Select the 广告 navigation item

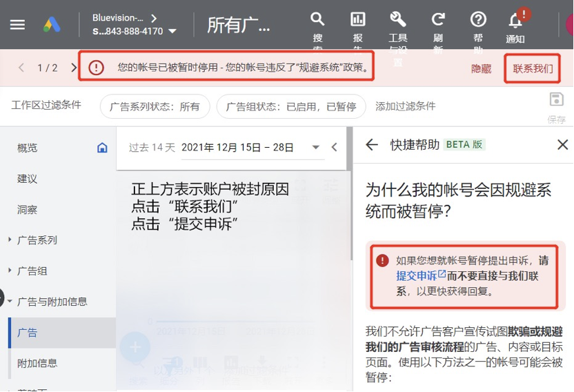[62, 333]
